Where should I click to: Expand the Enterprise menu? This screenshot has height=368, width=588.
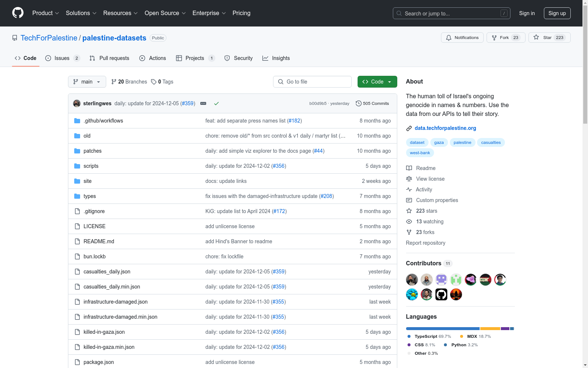[x=209, y=13]
